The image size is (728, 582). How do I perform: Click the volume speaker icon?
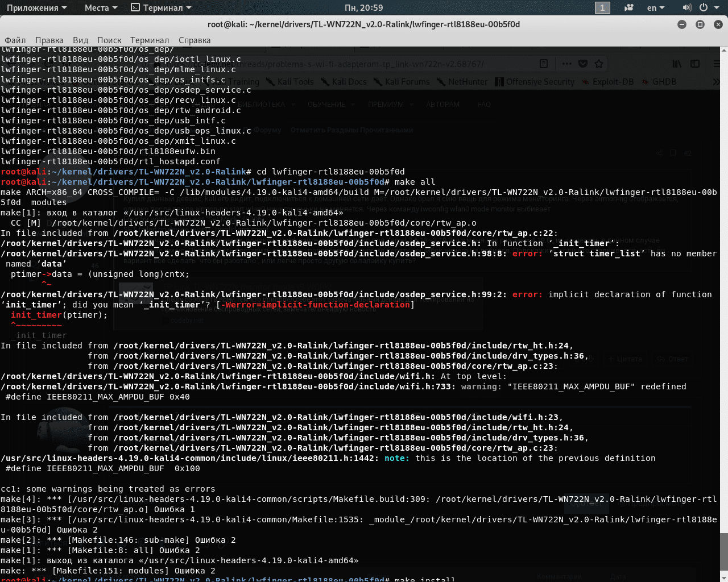[687, 7]
